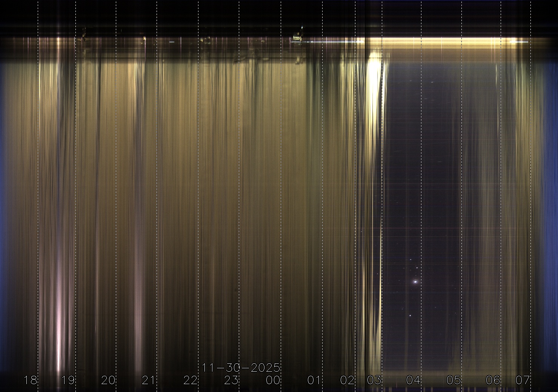The width and height of the screenshot is (558, 392).
Task: Select the 19 hour marker
Action: 68,380
